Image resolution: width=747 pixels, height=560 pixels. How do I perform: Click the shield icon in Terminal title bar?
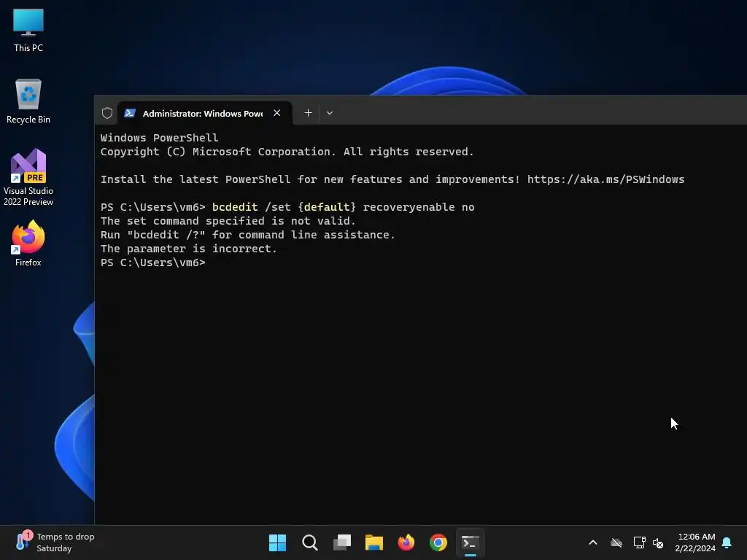[x=107, y=113]
